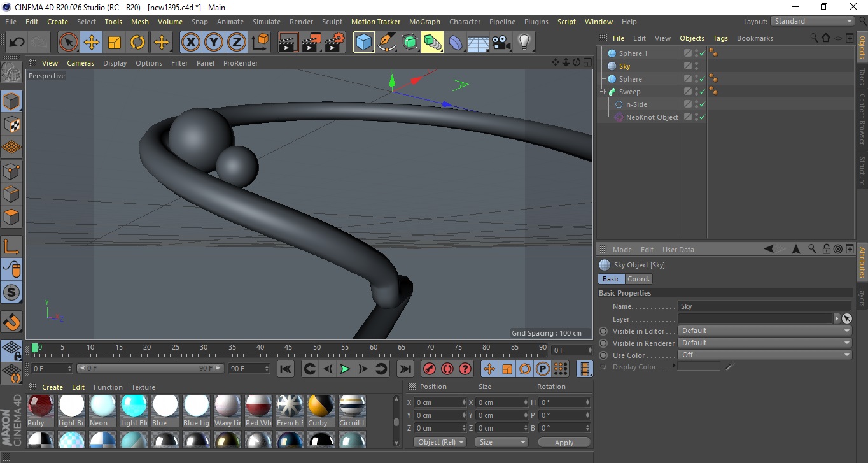This screenshot has height=463, width=868.
Task: Click the Make Editable icon
Action: [x=11, y=72]
